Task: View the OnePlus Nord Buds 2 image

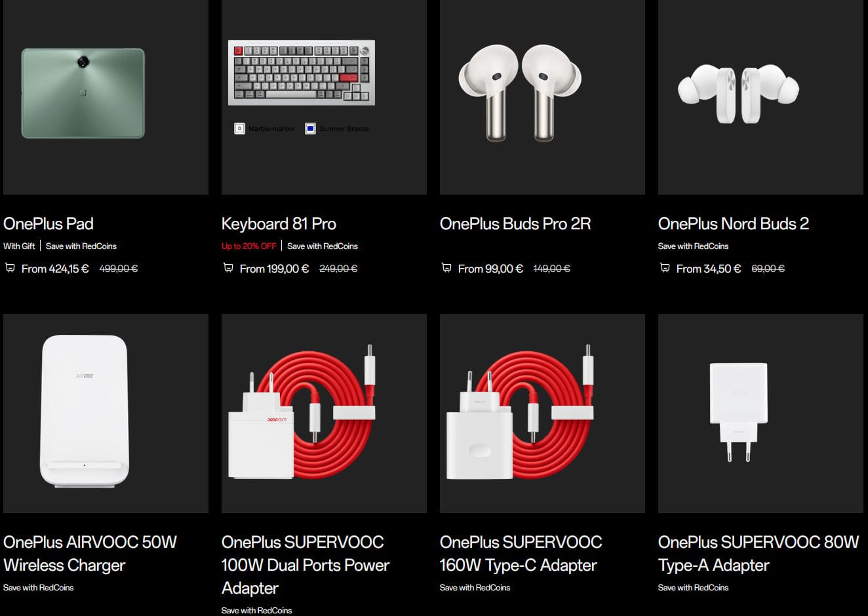Action: tap(738, 93)
